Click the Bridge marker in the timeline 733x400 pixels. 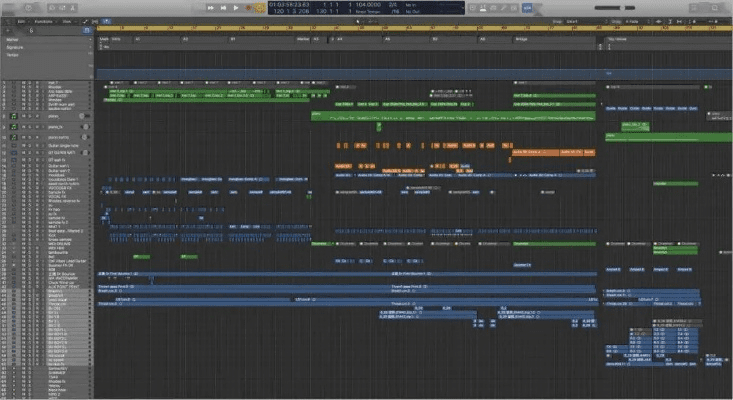point(521,39)
